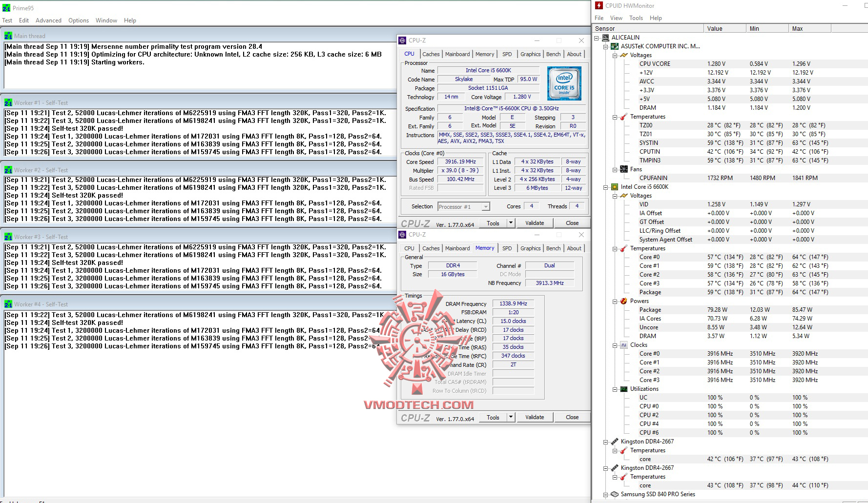Click the Sensor column header in HWMonitor
Image resolution: width=868 pixels, height=503 pixels.
point(648,29)
